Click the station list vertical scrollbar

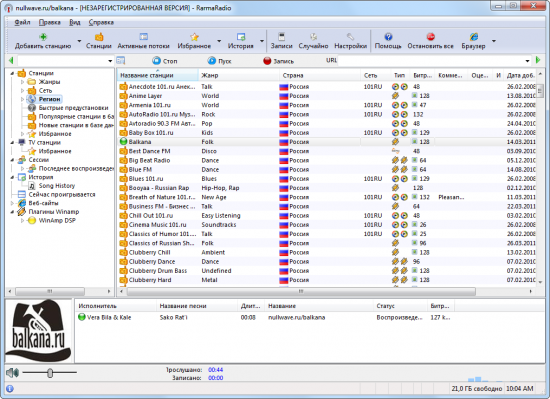coord(540,90)
